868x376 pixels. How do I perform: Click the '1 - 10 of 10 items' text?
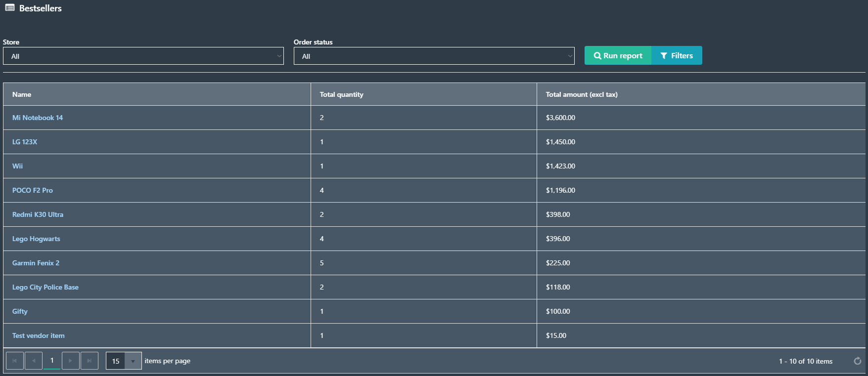806,361
